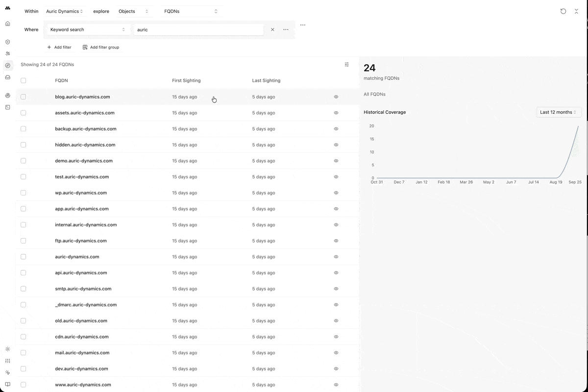Open table column settings icon
The height and width of the screenshot is (392, 588).
coord(347,65)
